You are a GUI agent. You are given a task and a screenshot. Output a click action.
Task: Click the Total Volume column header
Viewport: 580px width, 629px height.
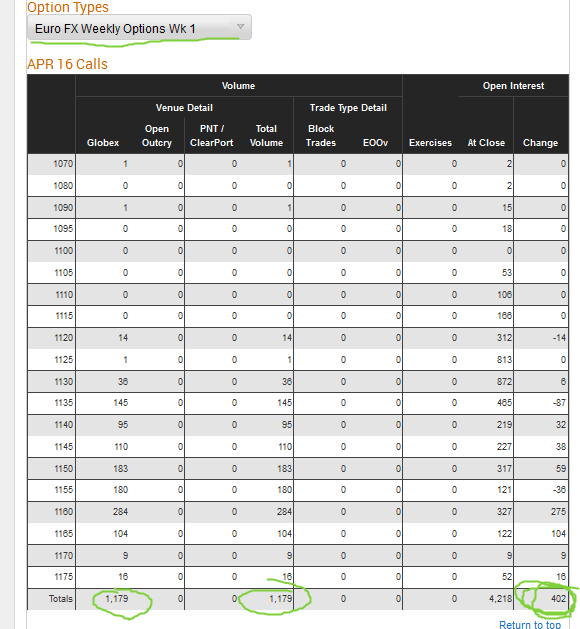(x=266, y=136)
